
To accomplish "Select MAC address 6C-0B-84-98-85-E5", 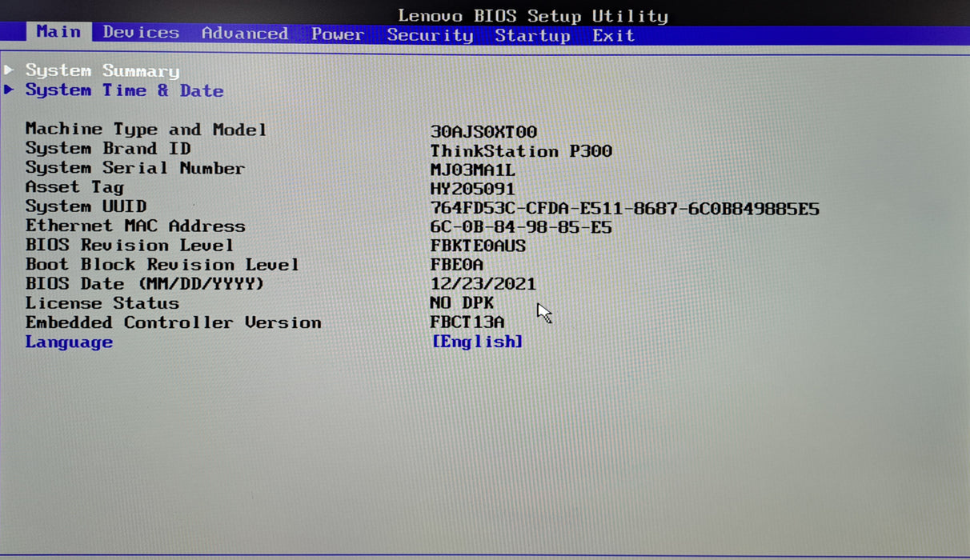I will point(521,228).
